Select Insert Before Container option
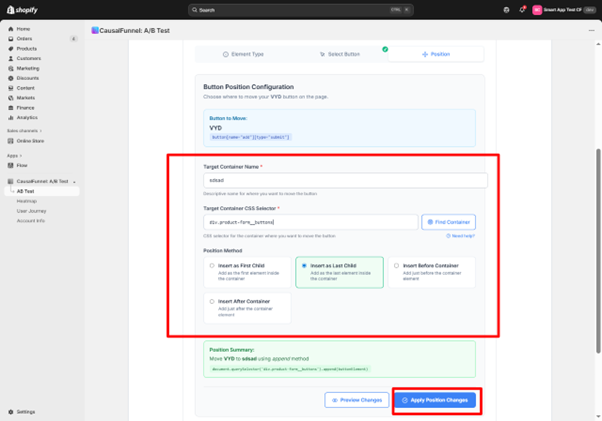This screenshot has height=421, width=602. [x=396, y=265]
